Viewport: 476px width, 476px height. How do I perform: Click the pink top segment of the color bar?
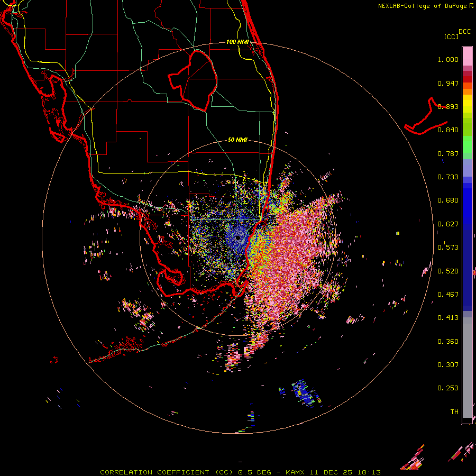point(467,56)
